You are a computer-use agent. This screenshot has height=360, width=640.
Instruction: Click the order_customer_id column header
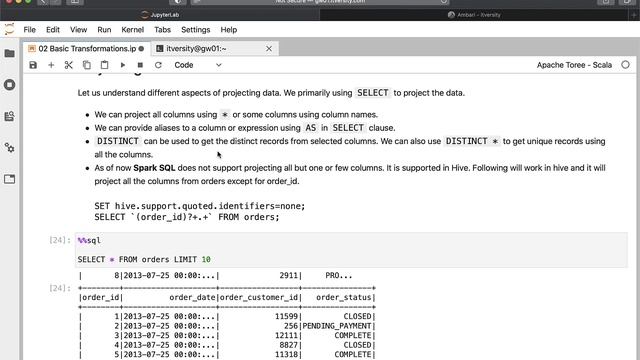(x=259, y=298)
